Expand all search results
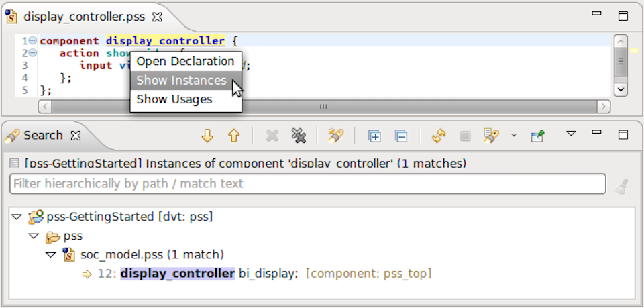Viewport: 644px width, 308px height. pyautogui.click(x=374, y=136)
